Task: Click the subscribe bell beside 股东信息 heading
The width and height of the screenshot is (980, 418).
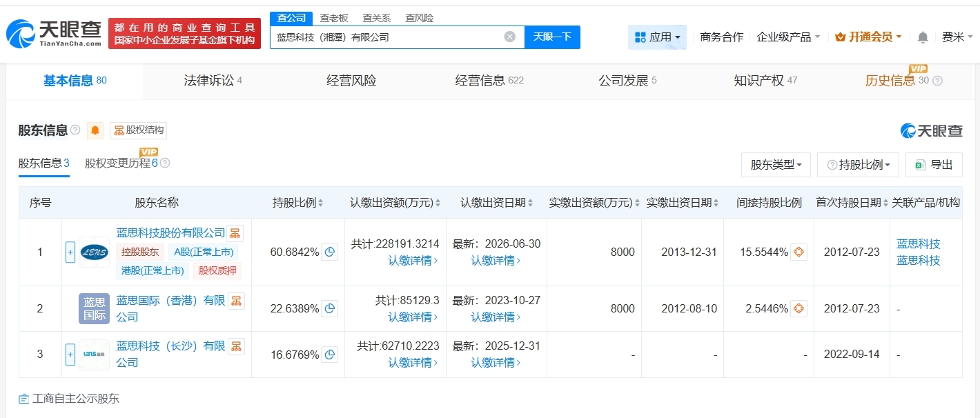Action: pyautogui.click(x=95, y=130)
